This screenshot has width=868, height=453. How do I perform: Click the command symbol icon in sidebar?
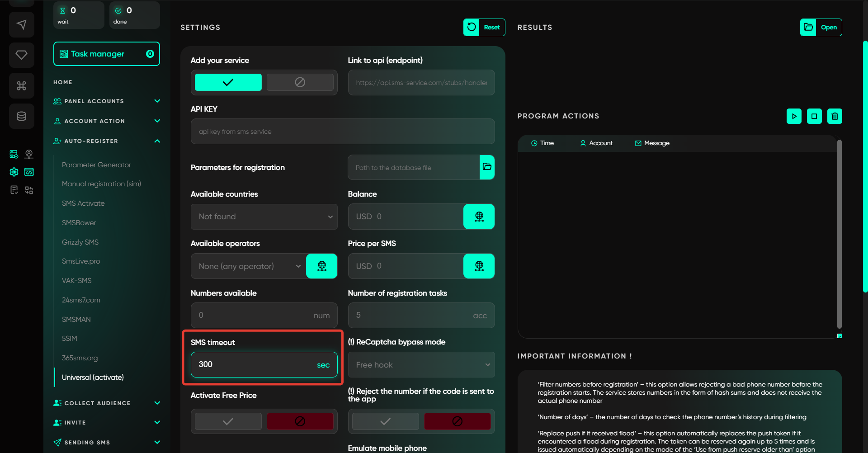point(21,85)
